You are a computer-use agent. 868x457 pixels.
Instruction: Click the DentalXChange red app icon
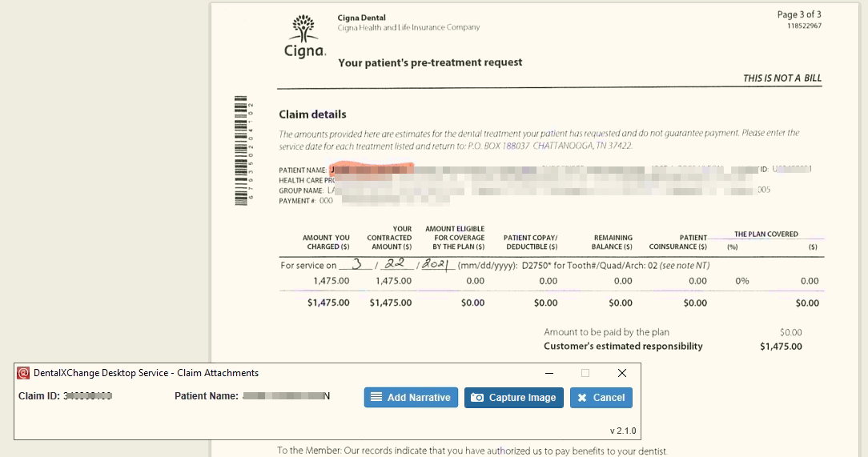coord(23,373)
